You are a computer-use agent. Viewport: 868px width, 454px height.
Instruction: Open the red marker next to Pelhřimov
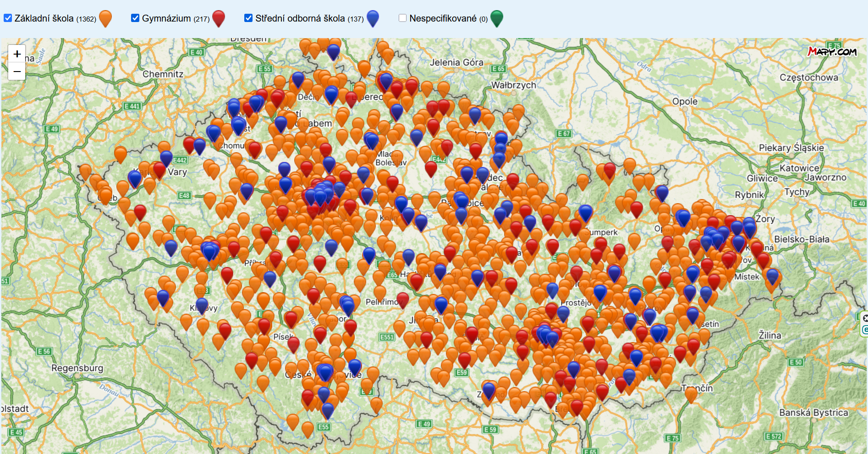tap(402, 299)
